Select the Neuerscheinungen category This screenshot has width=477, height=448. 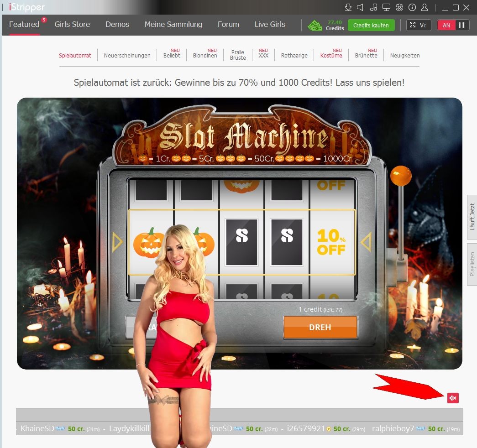coord(127,55)
